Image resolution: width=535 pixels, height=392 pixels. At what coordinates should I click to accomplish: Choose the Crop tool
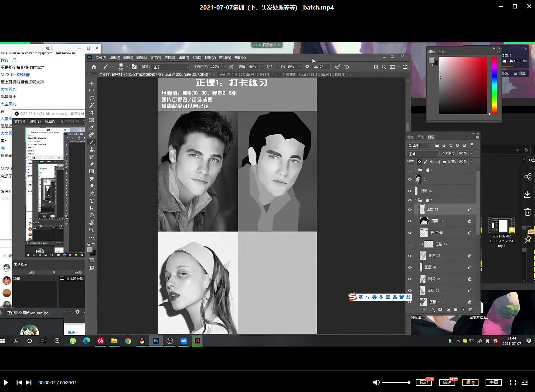tap(92, 113)
